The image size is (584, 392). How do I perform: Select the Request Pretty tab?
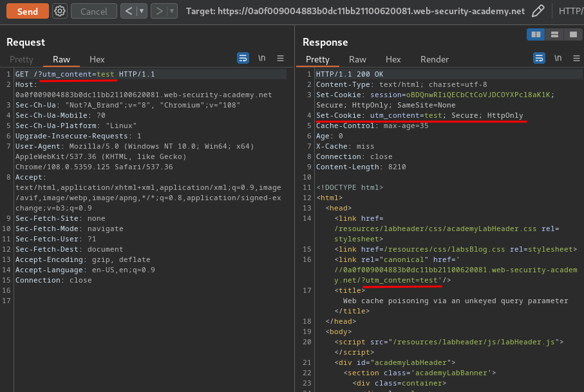pyautogui.click(x=21, y=59)
